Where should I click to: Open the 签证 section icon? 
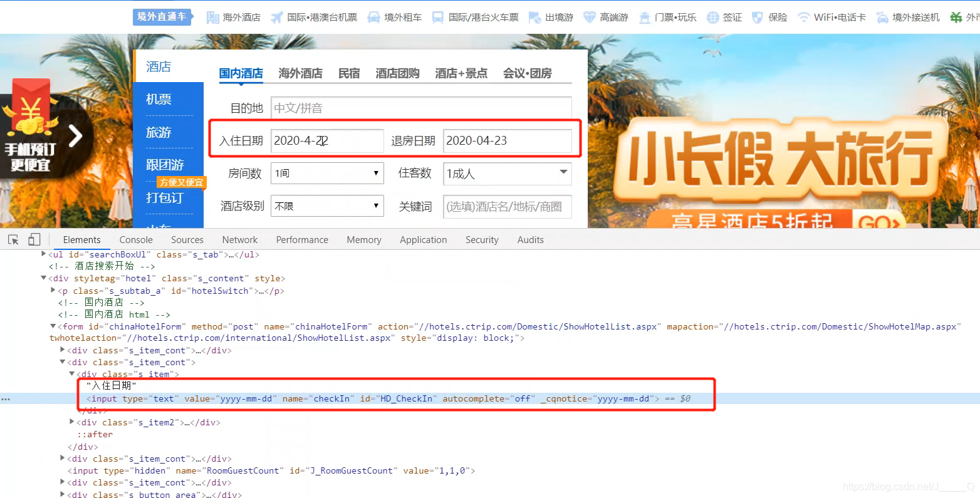pos(712,17)
